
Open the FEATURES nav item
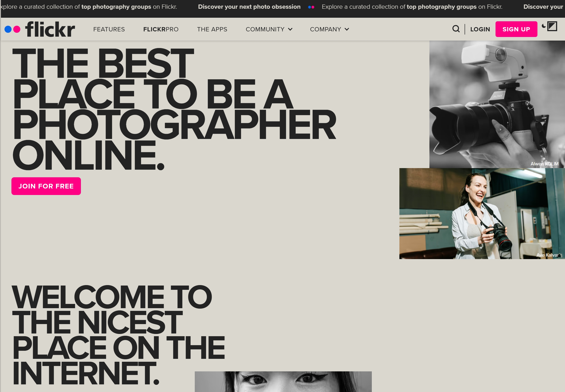pos(109,29)
